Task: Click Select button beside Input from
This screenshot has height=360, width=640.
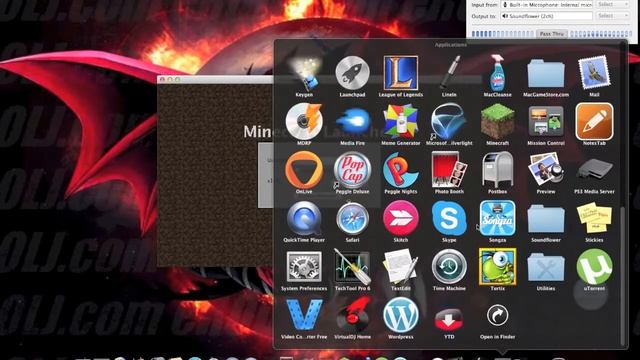Action: [613, 4]
